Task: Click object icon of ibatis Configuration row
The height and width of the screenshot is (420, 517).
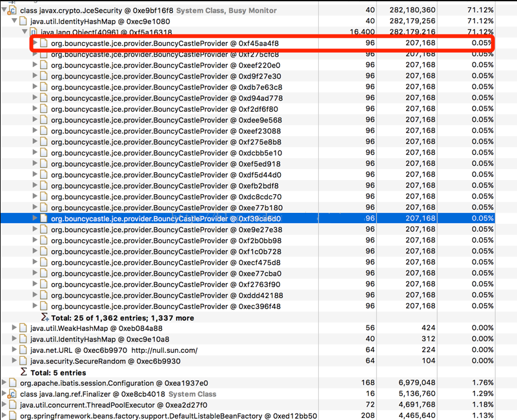Action: point(13,383)
